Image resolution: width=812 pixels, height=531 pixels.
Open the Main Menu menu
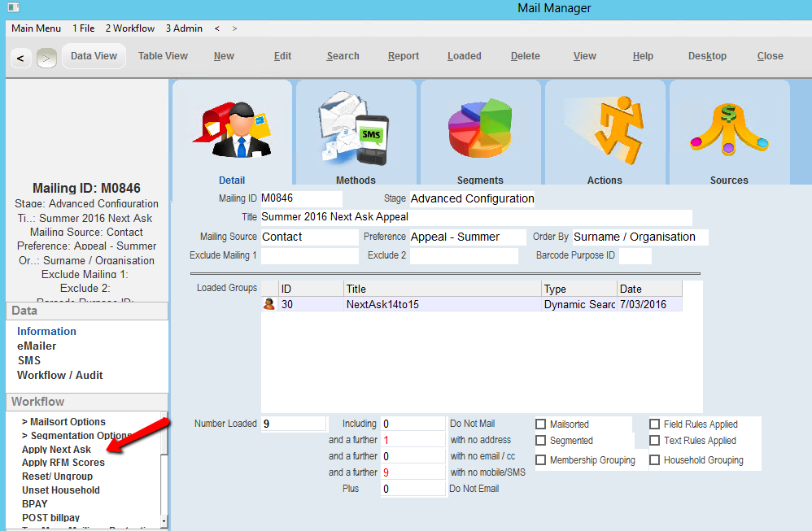[x=37, y=28]
